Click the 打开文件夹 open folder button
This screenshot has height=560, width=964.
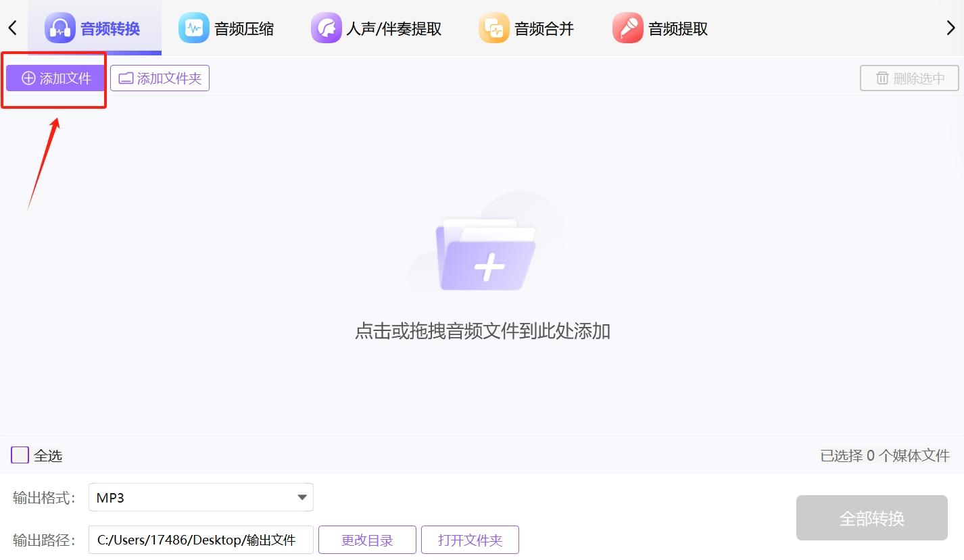click(x=470, y=539)
